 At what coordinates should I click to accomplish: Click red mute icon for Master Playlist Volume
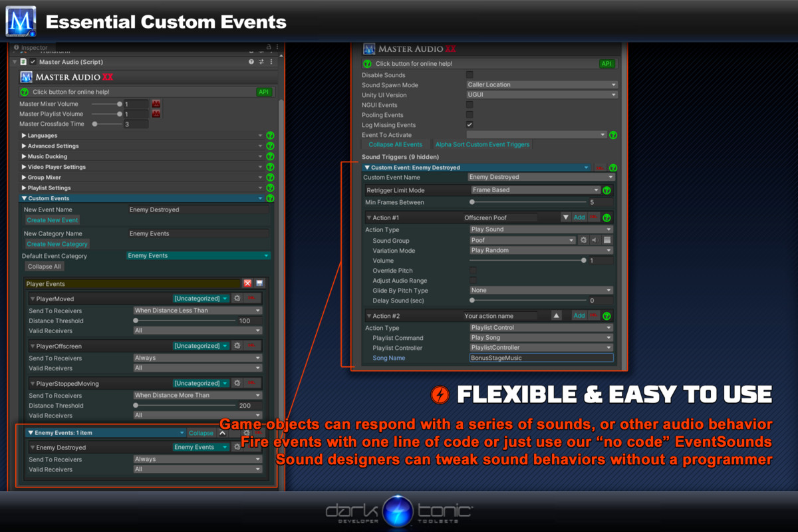coord(156,114)
